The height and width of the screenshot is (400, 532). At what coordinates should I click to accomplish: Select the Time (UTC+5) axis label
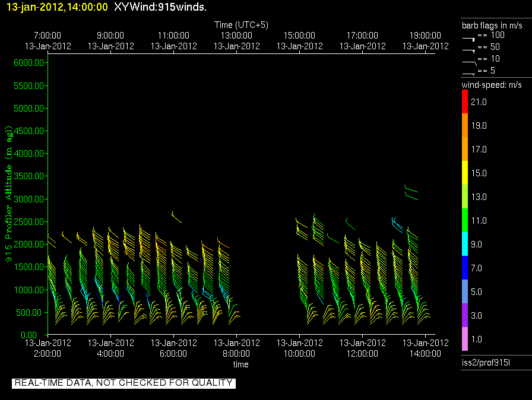pos(241,25)
